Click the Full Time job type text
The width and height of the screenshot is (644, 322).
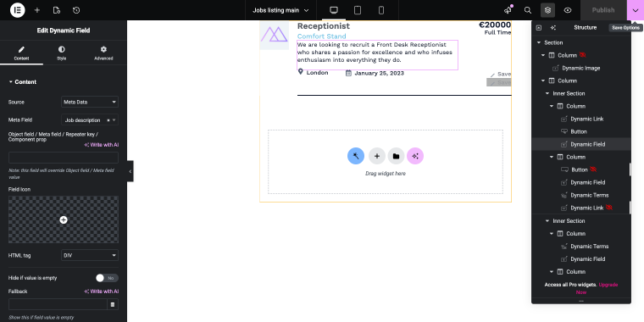point(497,32)
